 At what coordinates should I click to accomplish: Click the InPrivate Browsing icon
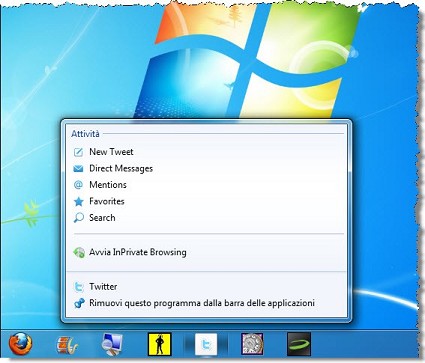79,253
